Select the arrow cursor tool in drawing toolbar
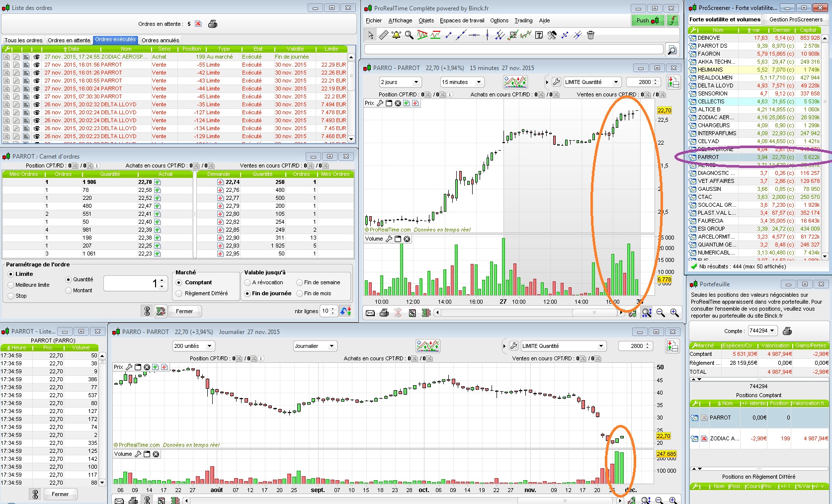 [370, 35]
